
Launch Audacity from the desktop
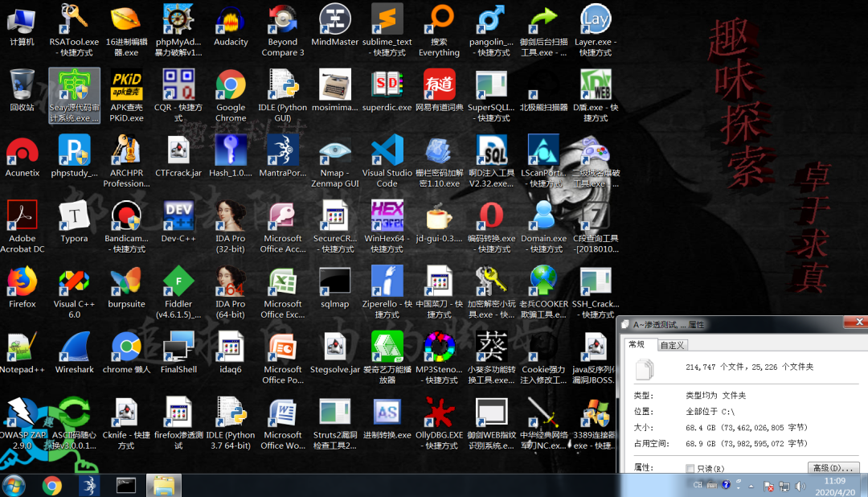[231, 27]
